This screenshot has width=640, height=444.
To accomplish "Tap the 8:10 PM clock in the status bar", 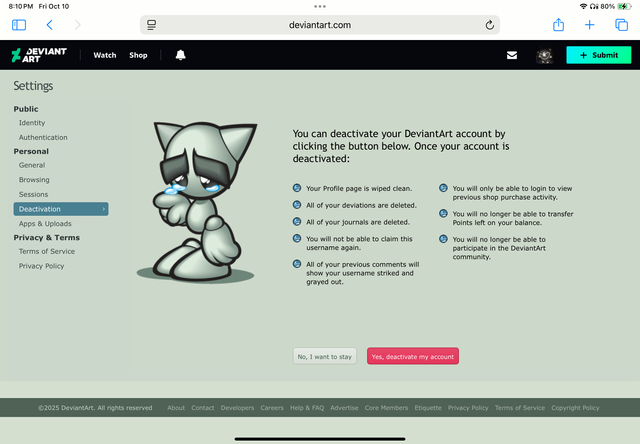I will point(21,6).
